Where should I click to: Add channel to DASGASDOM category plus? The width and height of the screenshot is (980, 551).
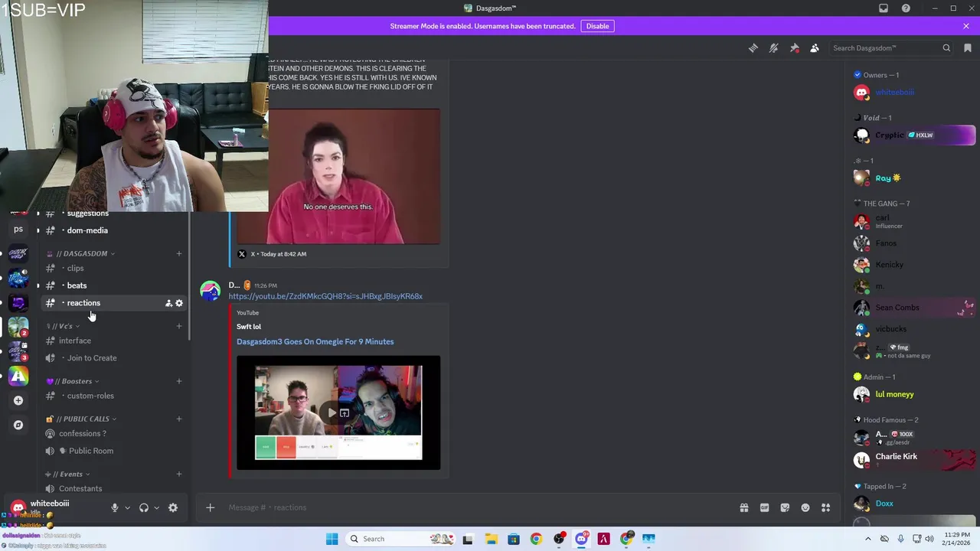click(x=179, y=253)
